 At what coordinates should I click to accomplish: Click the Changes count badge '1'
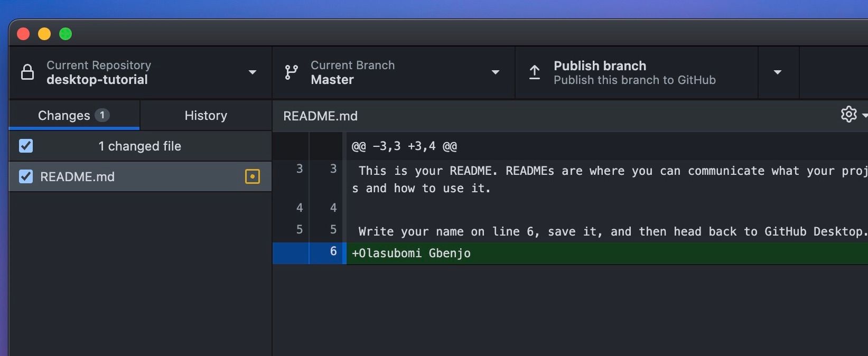[x=102, y=115]
